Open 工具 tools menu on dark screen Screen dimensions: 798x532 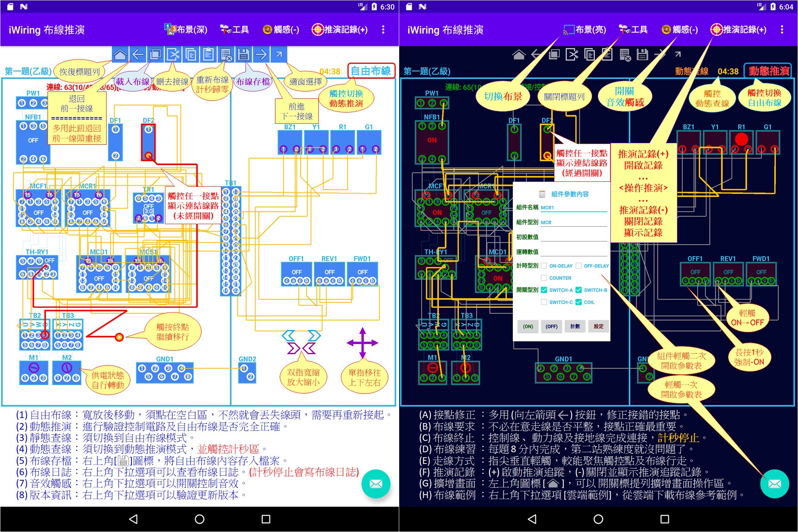pos(633,30)
